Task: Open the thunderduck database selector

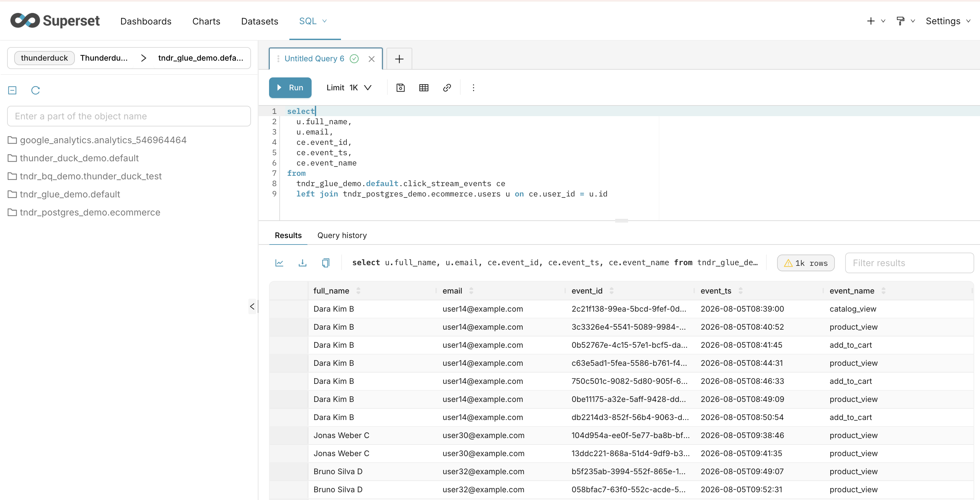Action: point(129,58)
